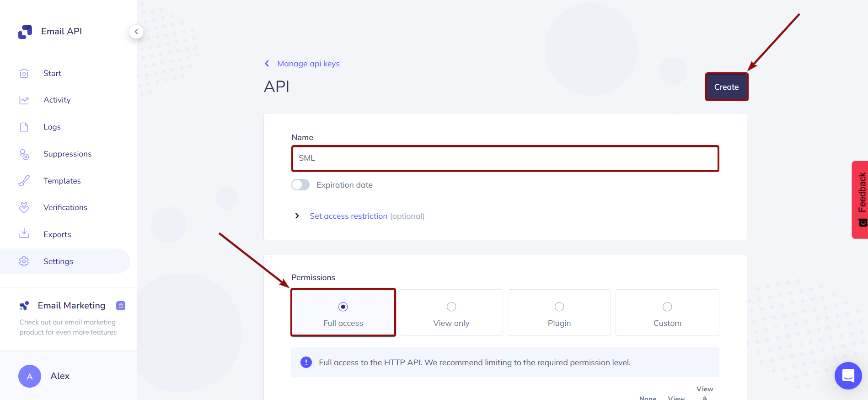The height and width of the screenshot is (400, 868).
Task: Go back via Manage api keys chevron
Action: [267, 64]
